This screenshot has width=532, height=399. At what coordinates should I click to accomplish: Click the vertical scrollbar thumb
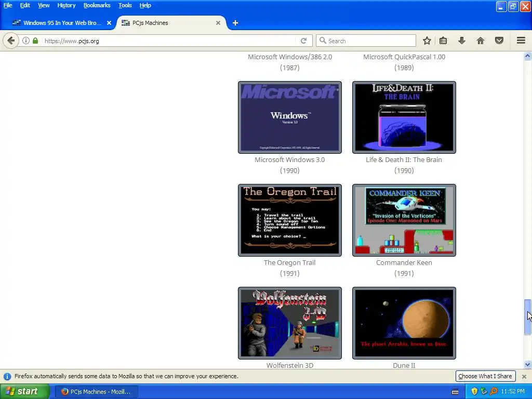coord(528,316)
